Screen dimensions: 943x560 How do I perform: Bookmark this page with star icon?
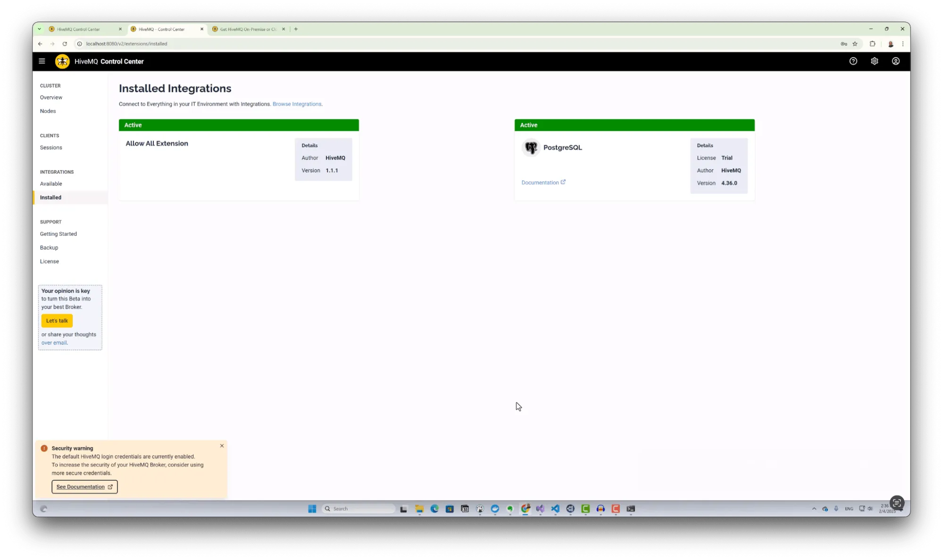855,44
